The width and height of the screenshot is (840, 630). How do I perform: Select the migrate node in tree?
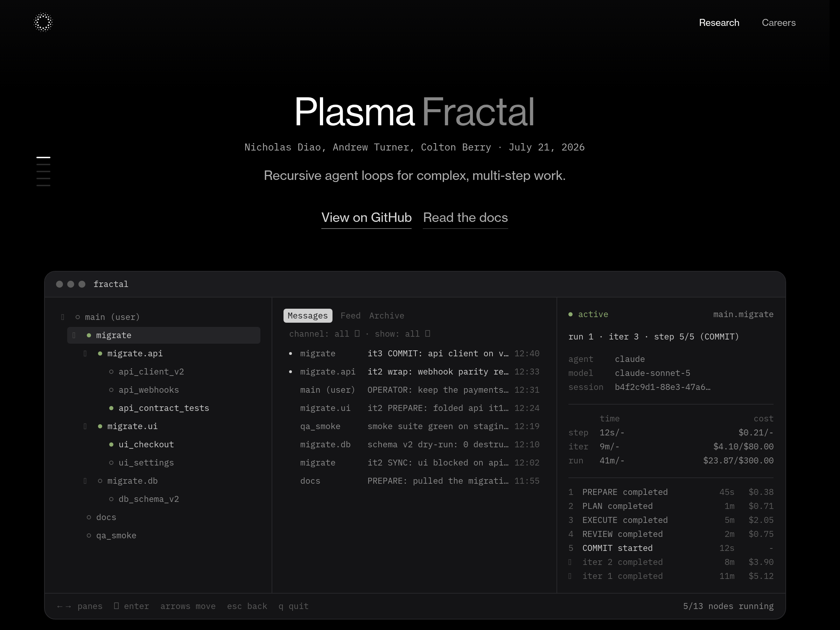[164, 335]
